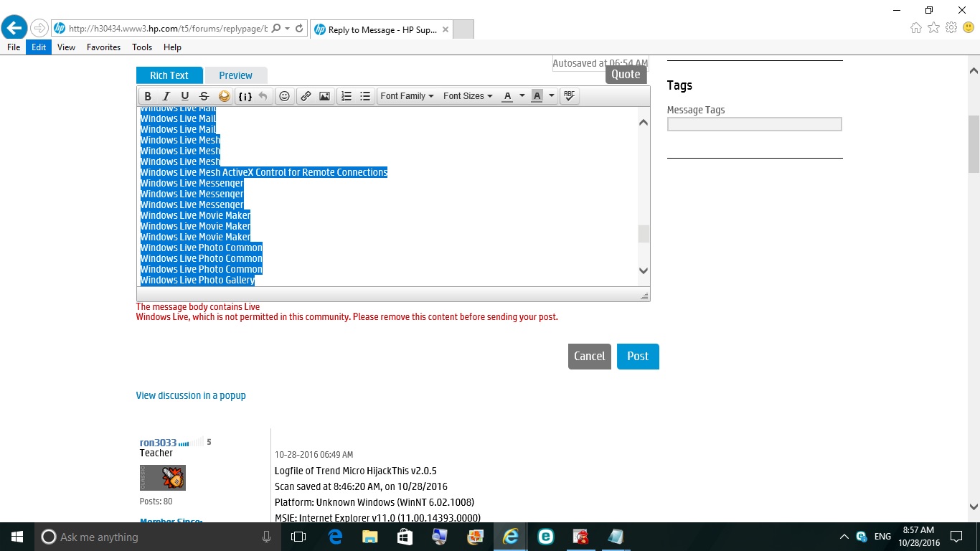The width and height of the screenshot is (980, 551).
Task: Open the emoticon smiley picker
Action: (x=284, y=96)
